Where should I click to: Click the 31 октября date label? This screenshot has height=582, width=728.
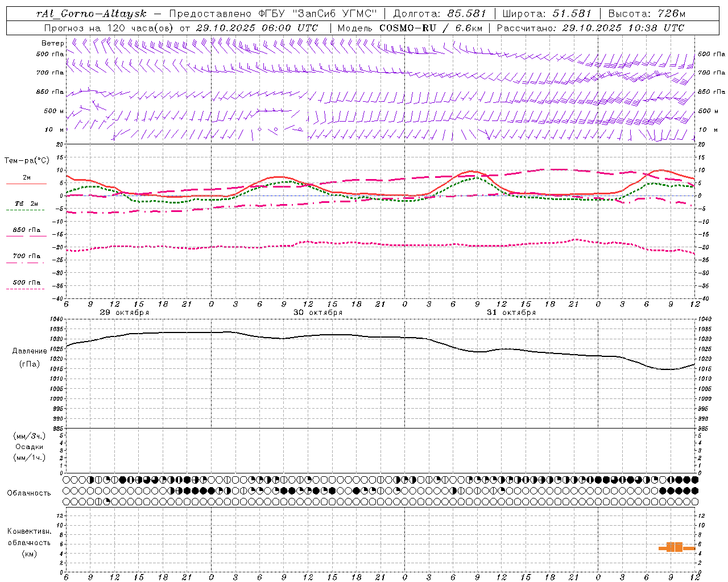511,313
